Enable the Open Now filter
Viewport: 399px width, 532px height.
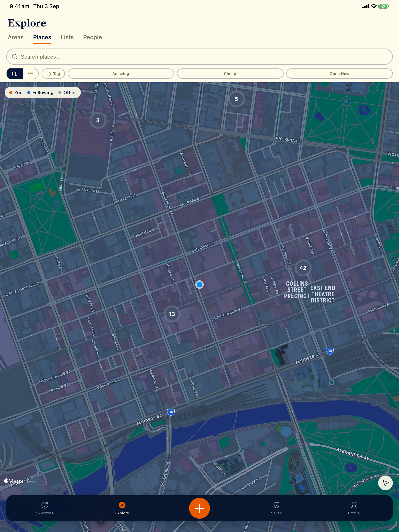point(339,74)
